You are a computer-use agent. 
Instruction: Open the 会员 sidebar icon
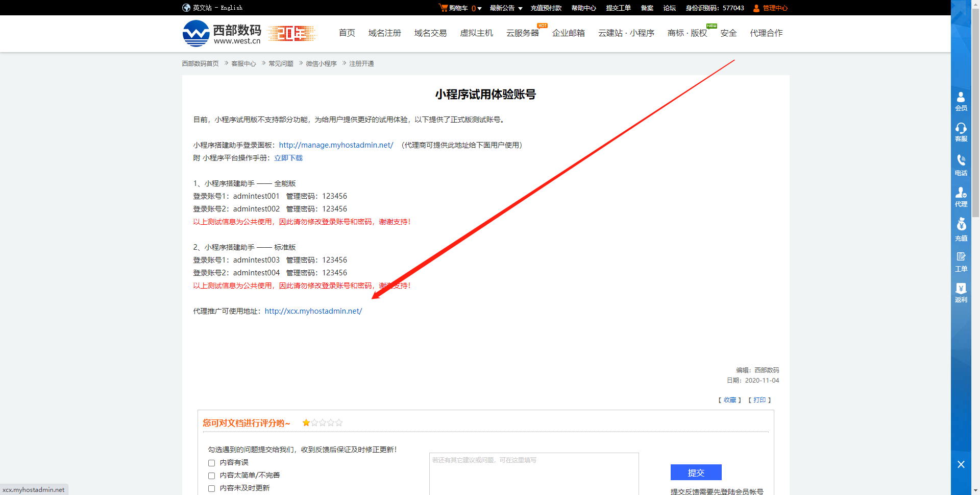[x=961, y=101]
